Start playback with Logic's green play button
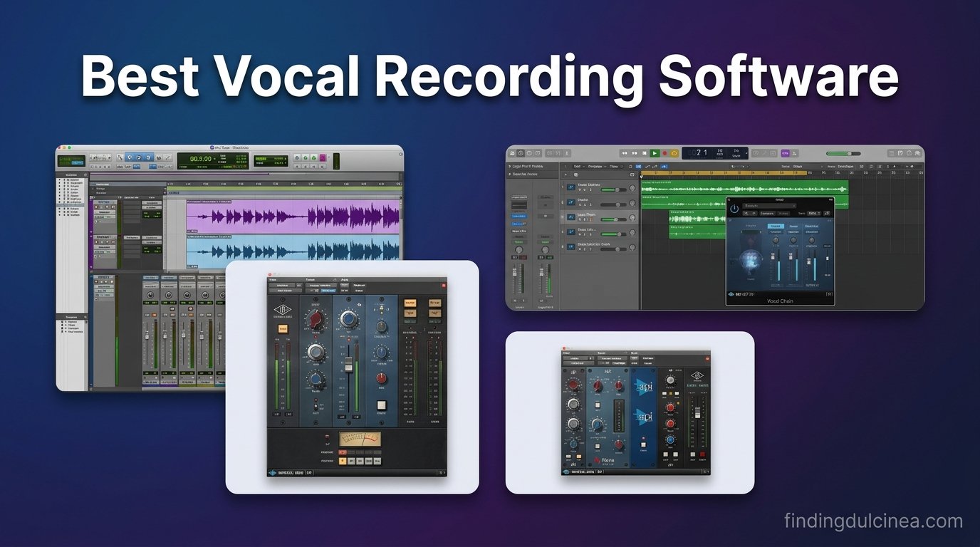 point(655,153)
